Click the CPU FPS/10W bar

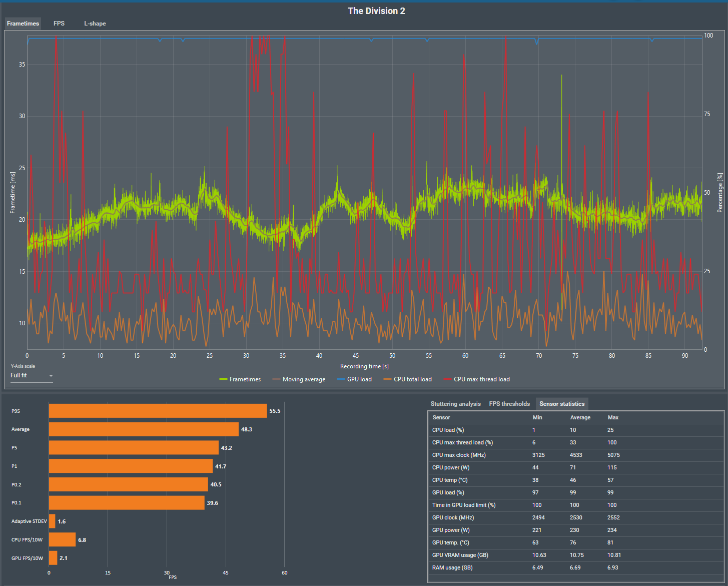tap(63, 540)
